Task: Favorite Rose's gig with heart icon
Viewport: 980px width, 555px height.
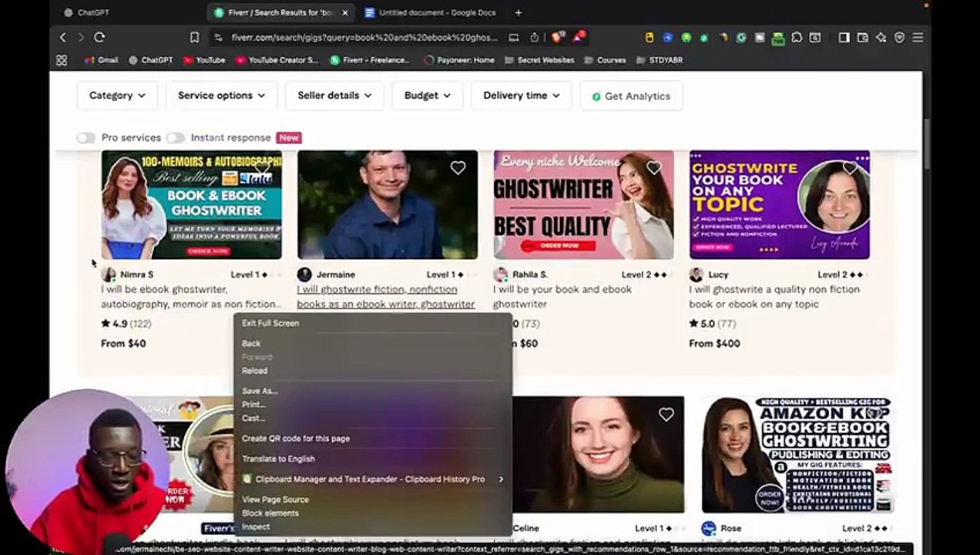Action: (874, 415)
